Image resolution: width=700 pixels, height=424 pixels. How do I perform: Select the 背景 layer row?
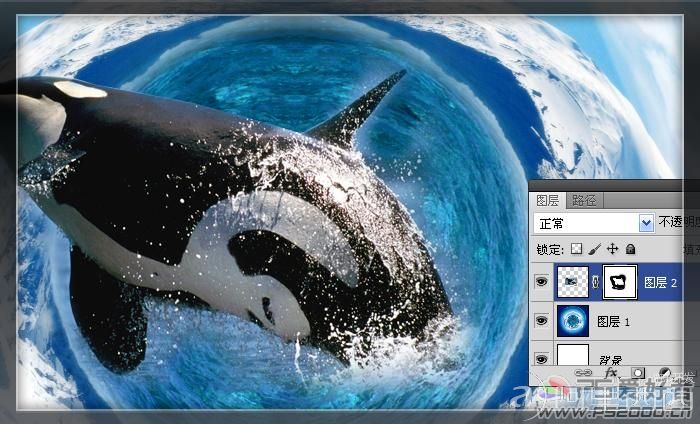click(606, 356)
